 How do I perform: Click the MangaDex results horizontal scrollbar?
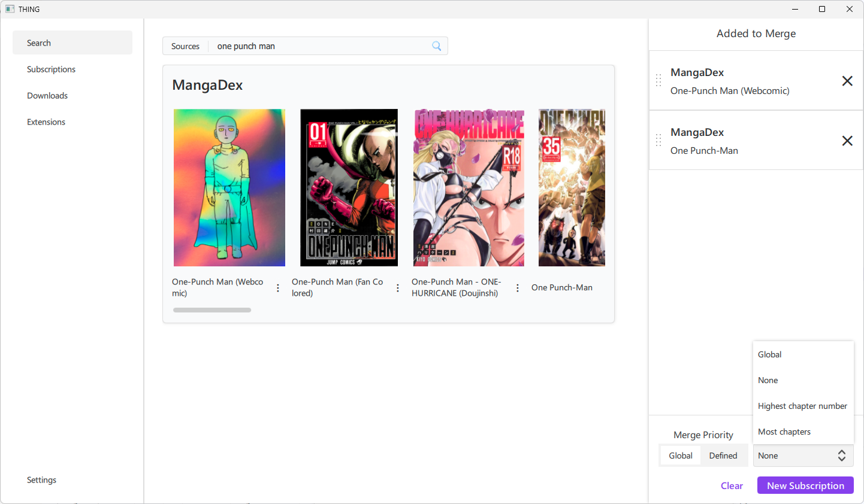[x=212, y=310]
